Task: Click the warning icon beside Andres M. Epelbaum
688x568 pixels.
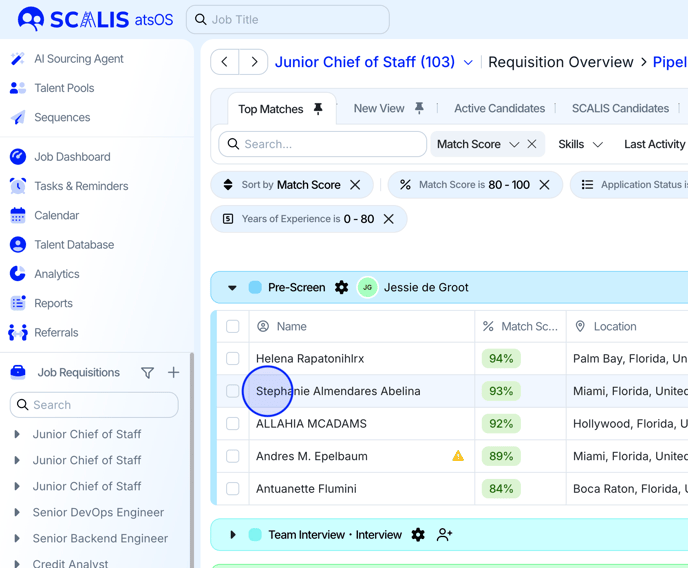Action: (x=458, y=456)
